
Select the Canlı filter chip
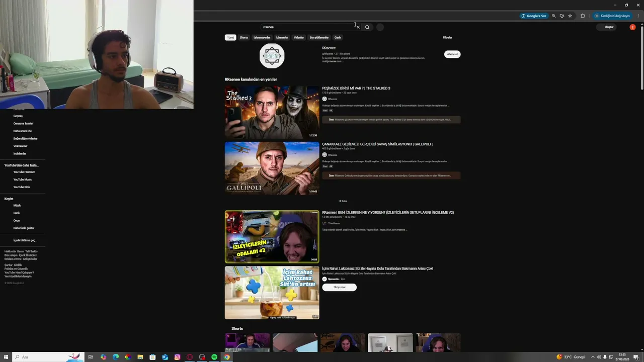click(338, 38)
